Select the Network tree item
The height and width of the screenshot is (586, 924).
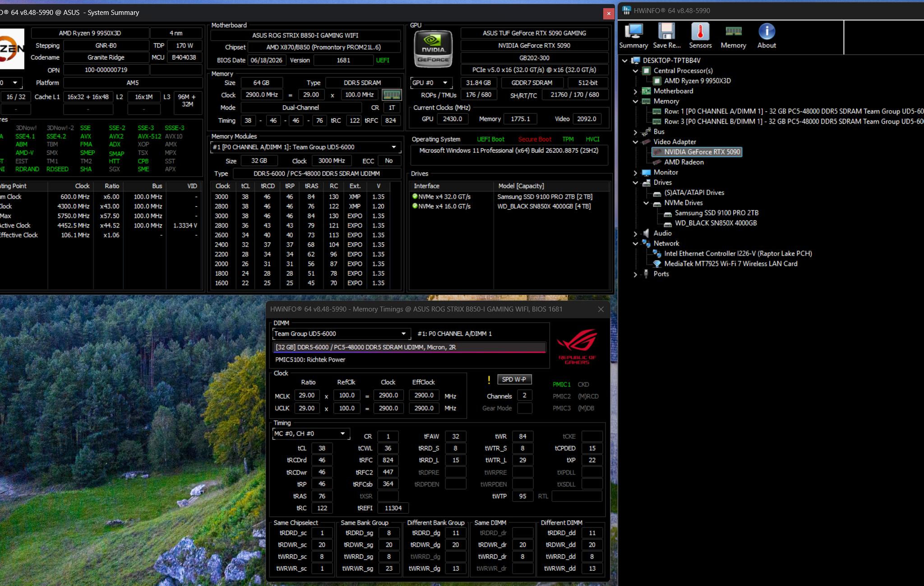pyautogui.click(x=666, y=243)
